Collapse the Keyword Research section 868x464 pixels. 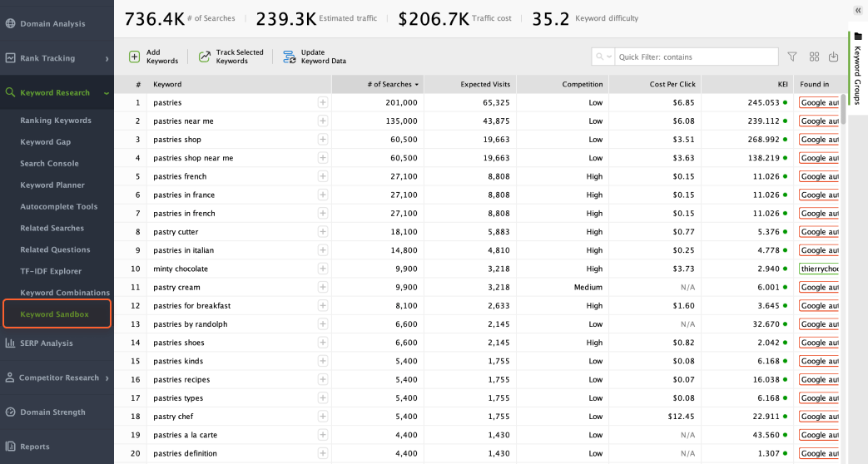(107, 93)
